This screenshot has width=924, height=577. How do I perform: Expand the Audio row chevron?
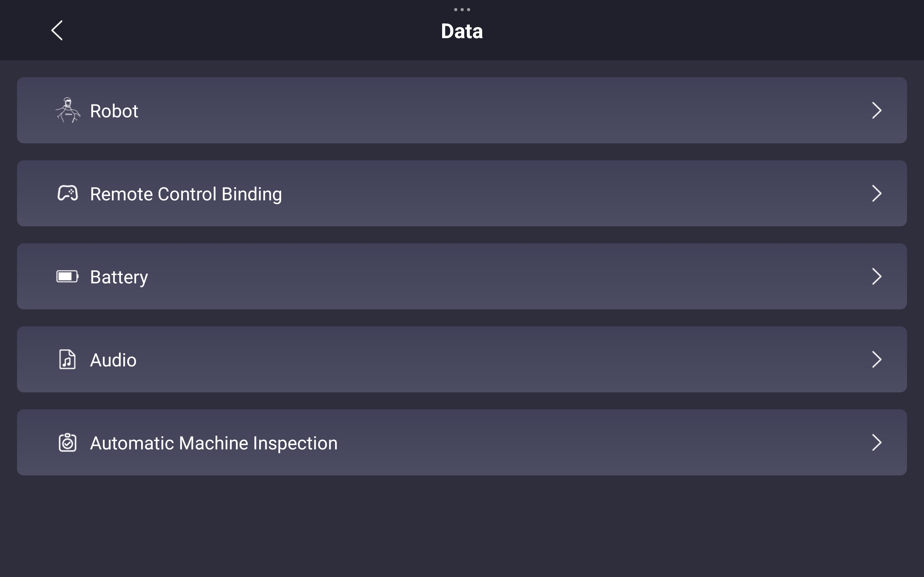(x=877, y=359)
